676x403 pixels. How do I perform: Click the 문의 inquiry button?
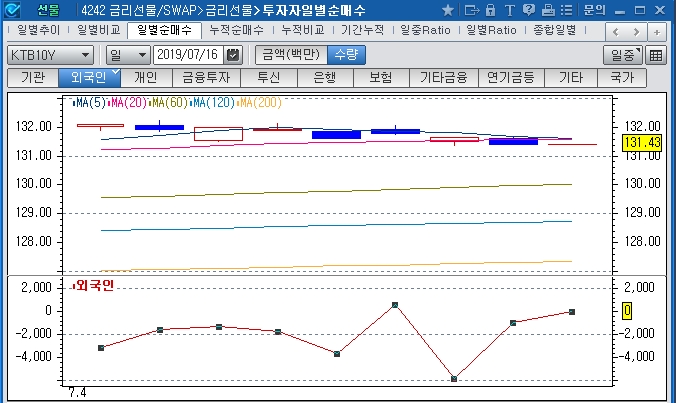594,10
